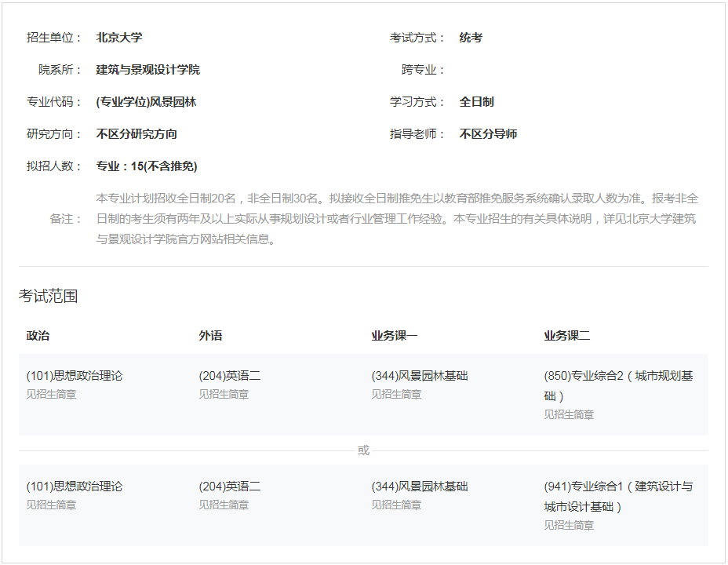Screen dimensions: 728x565
Task: Click 见招生简章 under (101) in the (941) row
Action: [52, 505]
